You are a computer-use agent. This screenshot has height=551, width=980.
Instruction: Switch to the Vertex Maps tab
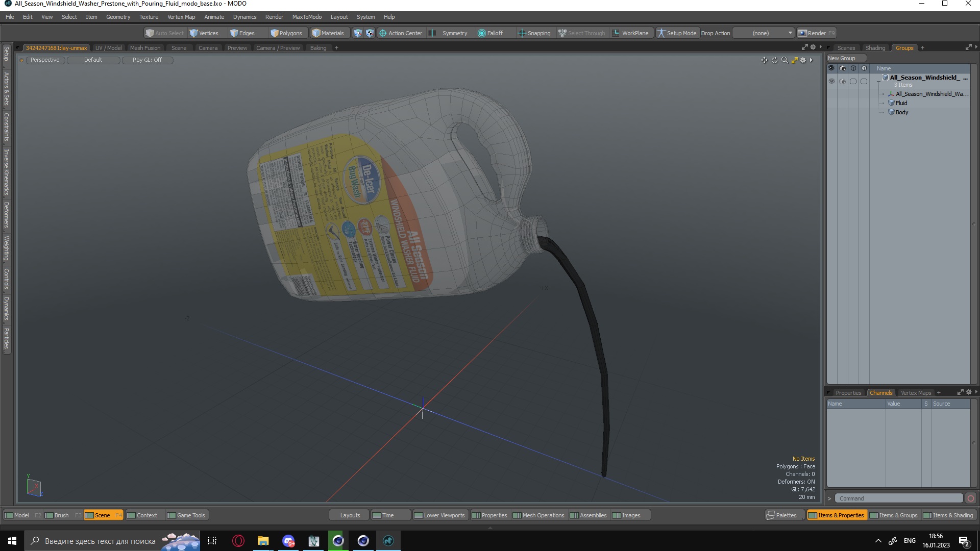coord(916,393)
